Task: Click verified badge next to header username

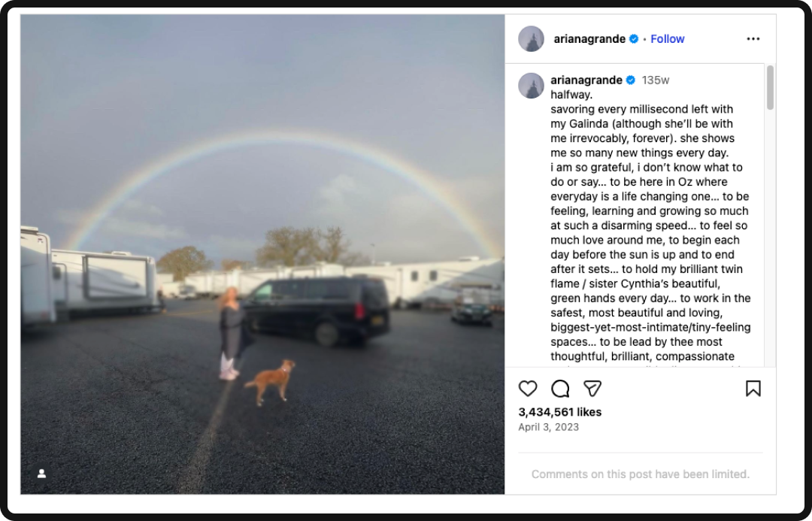Action: click(634, 39)
